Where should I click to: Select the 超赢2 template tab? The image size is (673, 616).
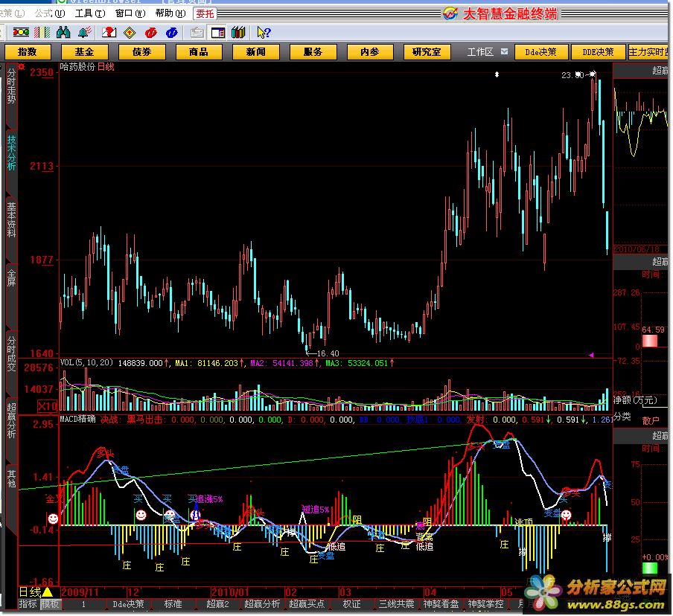pos(217,604)
